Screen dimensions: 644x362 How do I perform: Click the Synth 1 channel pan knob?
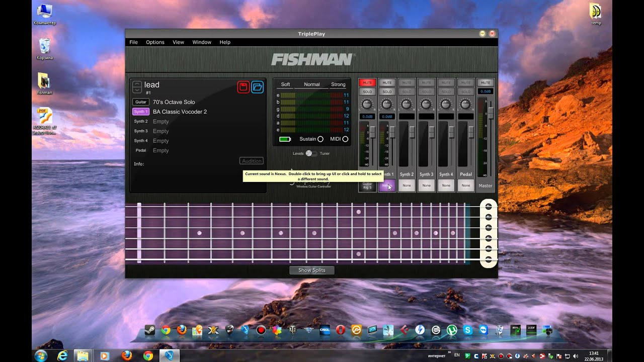tap(387, 104)
